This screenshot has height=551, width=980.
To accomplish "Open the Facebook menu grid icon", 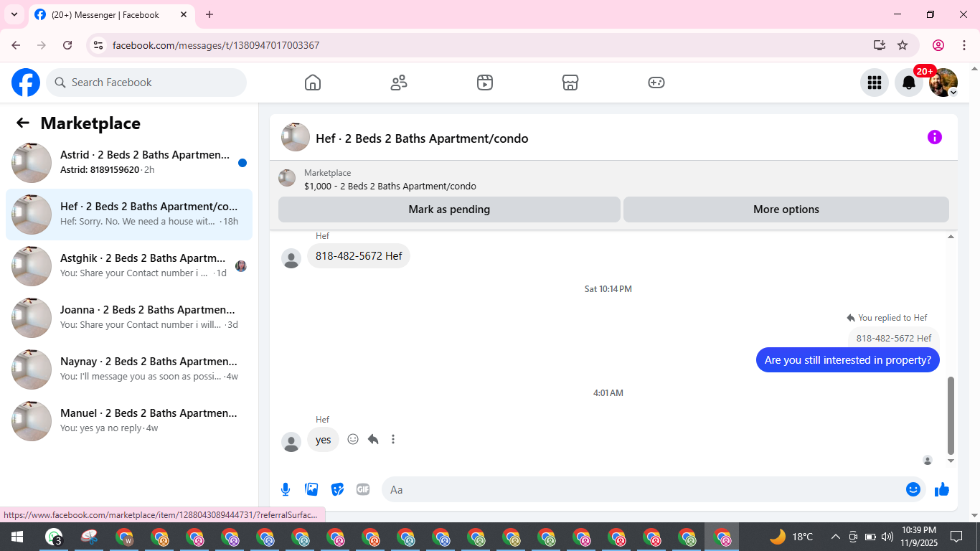I will click(x=874, y=83).
